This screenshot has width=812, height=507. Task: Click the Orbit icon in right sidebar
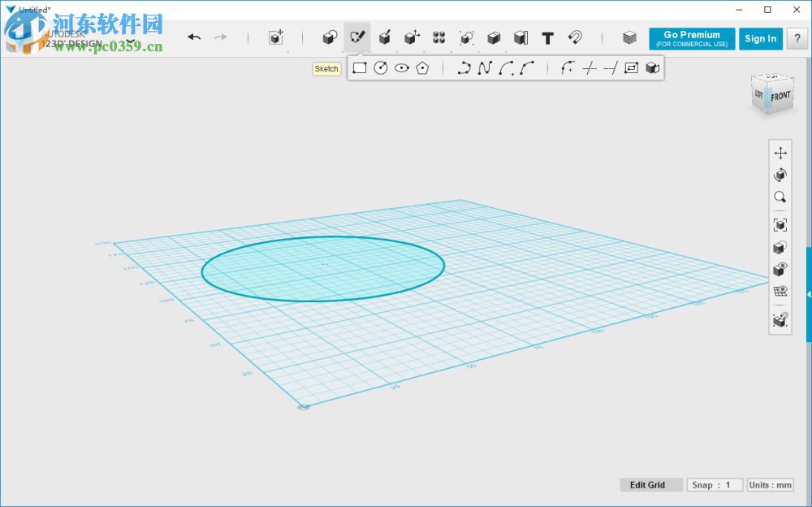tap(780, 175)
